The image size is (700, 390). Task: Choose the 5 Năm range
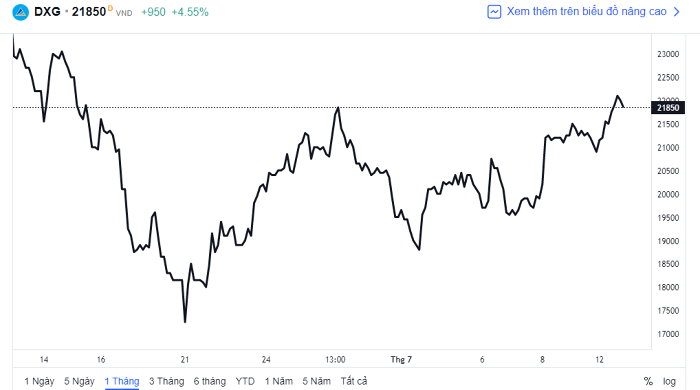pos(317,381)
